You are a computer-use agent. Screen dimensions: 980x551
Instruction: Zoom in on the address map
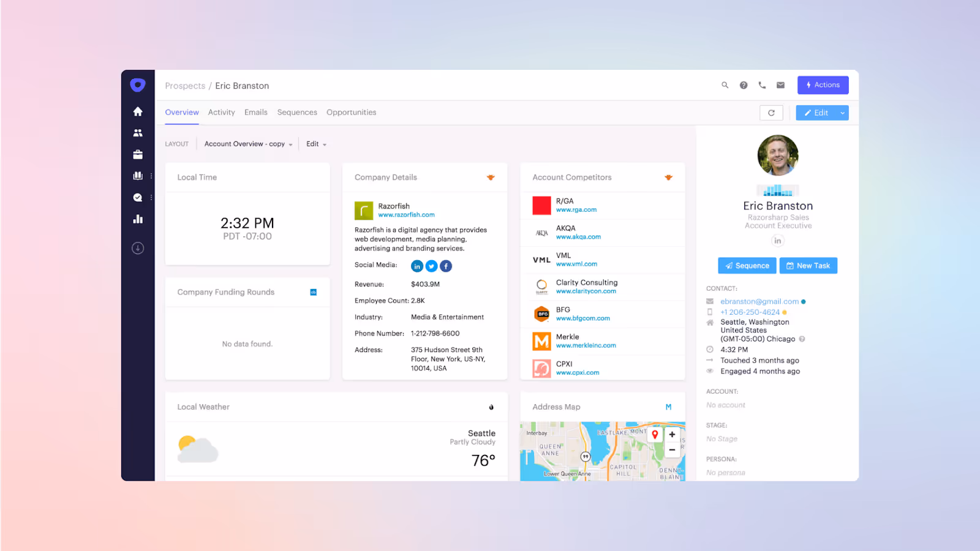pyautogui.click(x=672, y=435)
